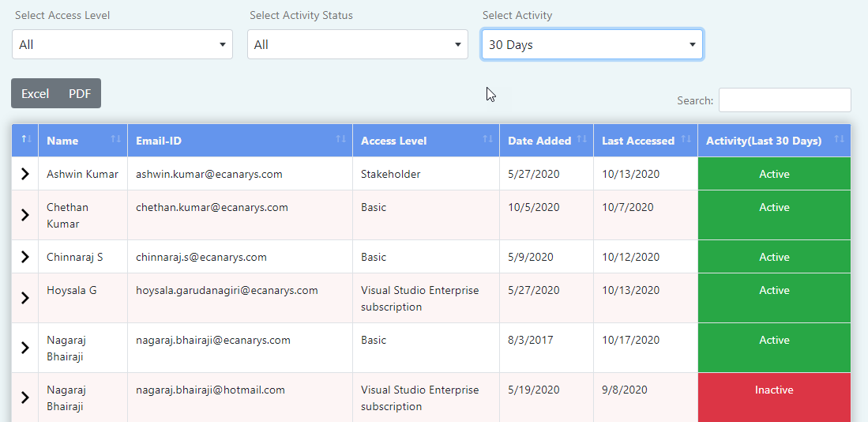Expand Hoysala G row chevron

pos(25,298)
